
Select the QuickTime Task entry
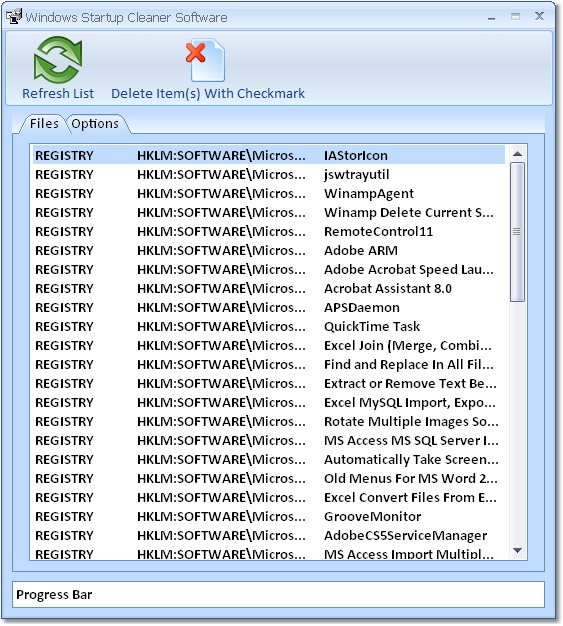269,326
